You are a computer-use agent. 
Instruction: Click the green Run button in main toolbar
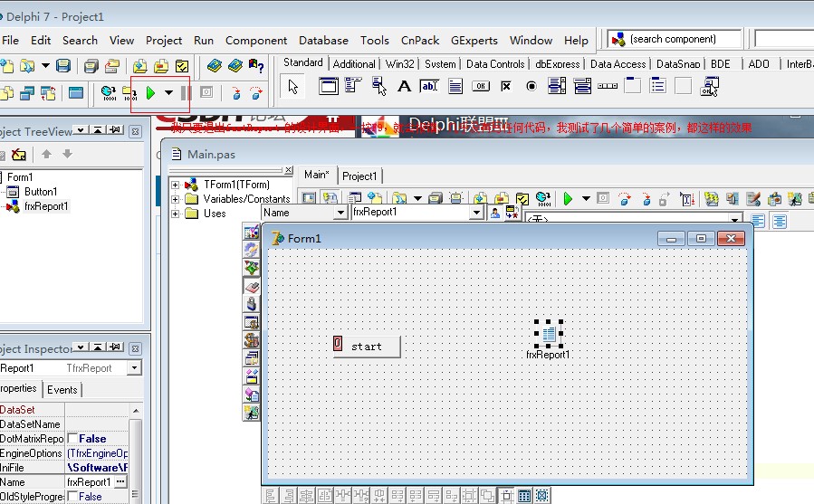[x=150, y=93]
